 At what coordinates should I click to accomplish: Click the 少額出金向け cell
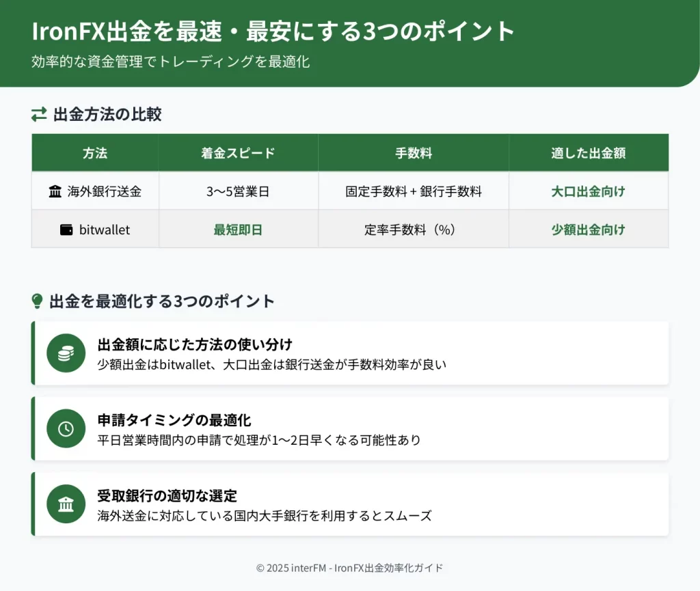pyautogui.click(x=588, y=230)
